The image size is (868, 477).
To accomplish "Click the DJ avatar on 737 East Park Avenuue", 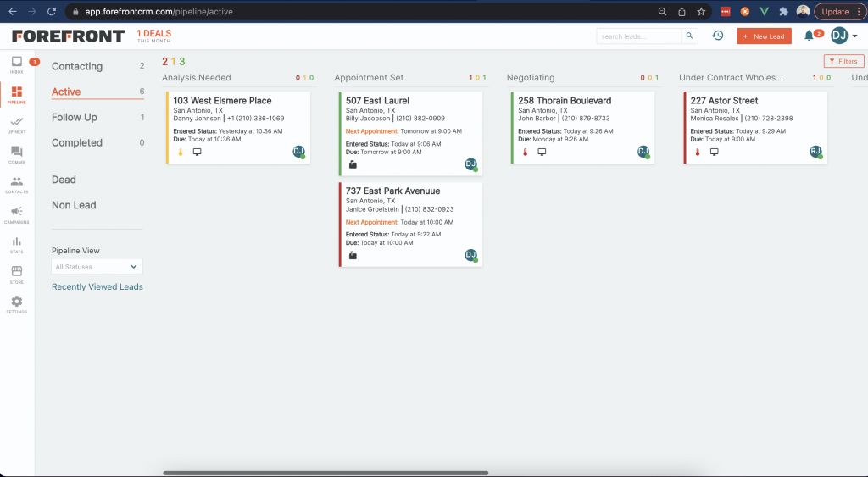I will pos(470,255).
